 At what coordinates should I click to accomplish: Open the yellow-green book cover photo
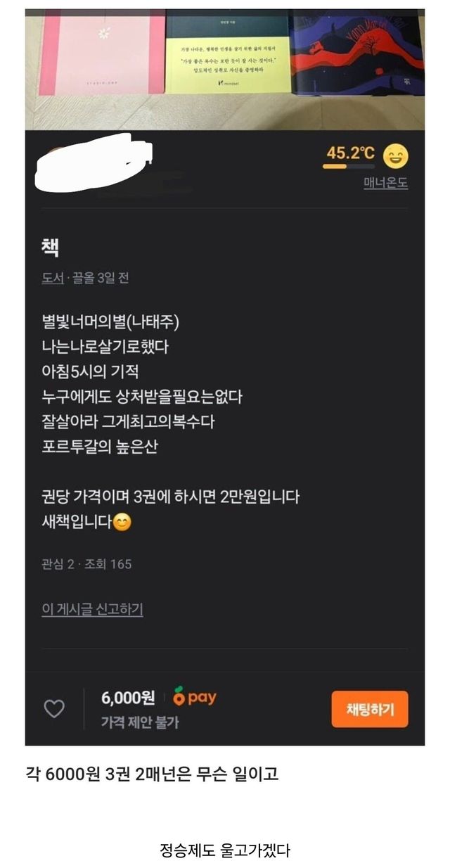[x=228, y=55]
